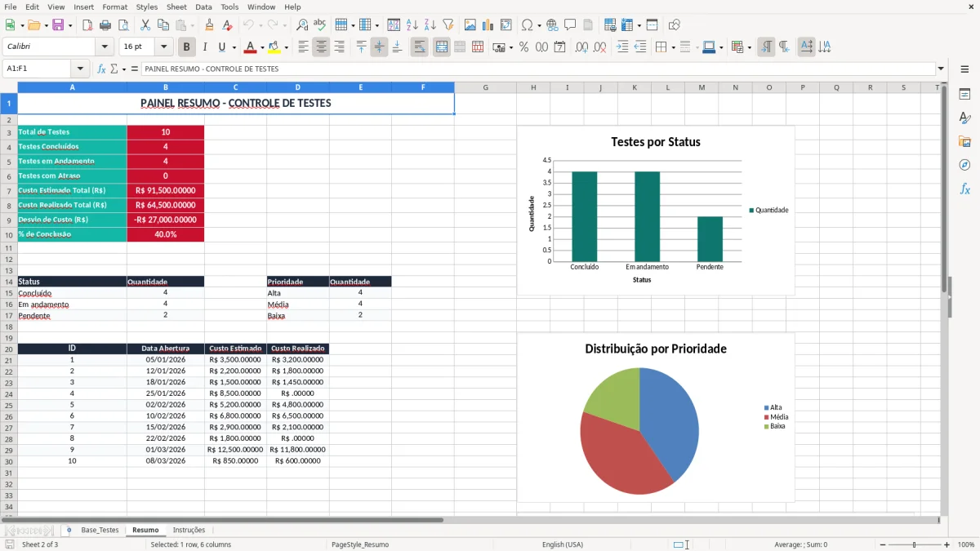Sort descending Z to A
Viewport: 980px width, 551px height.
[430, 25]
